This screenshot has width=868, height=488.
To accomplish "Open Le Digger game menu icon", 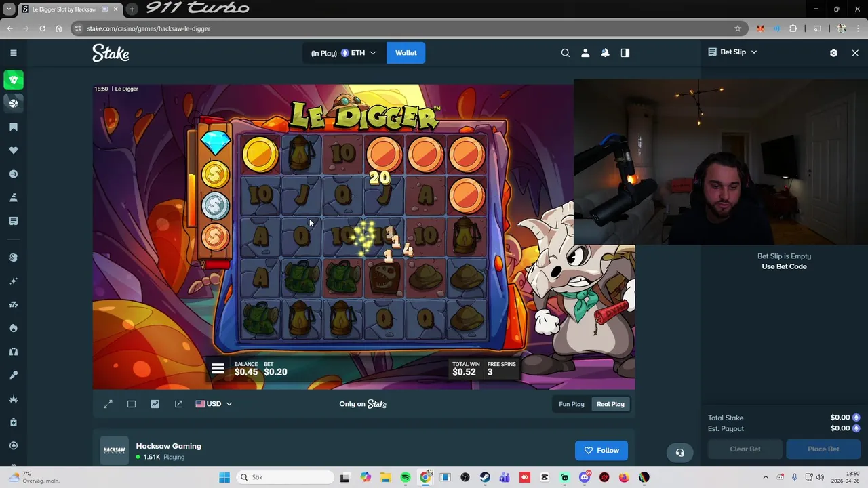I will coord(218,369).
